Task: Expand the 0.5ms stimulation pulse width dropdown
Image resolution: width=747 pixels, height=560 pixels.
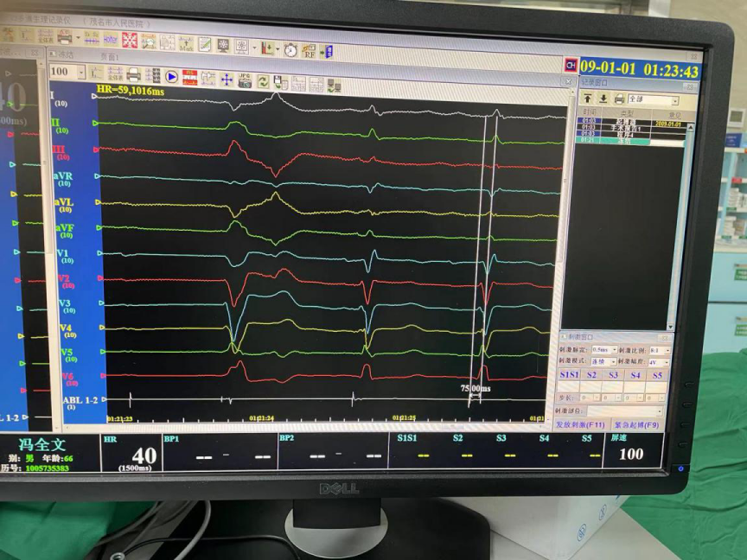Action: click(612, 350)
